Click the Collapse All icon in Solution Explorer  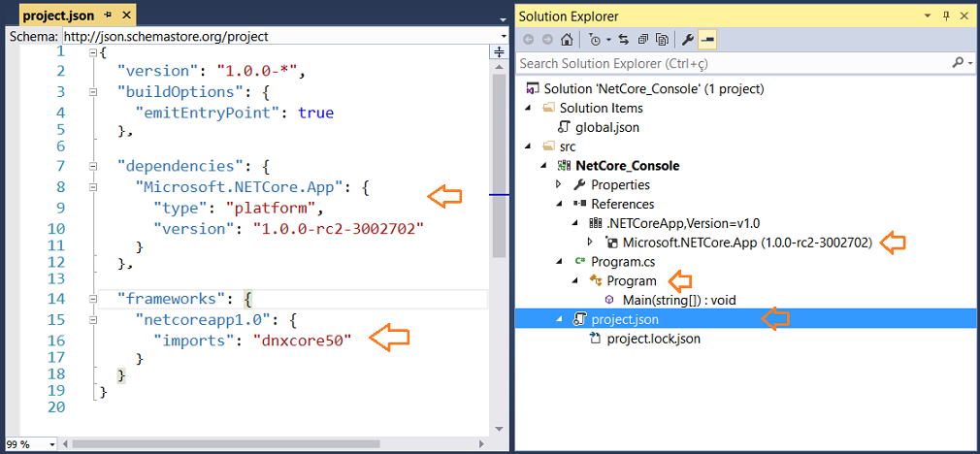(642, 40)
